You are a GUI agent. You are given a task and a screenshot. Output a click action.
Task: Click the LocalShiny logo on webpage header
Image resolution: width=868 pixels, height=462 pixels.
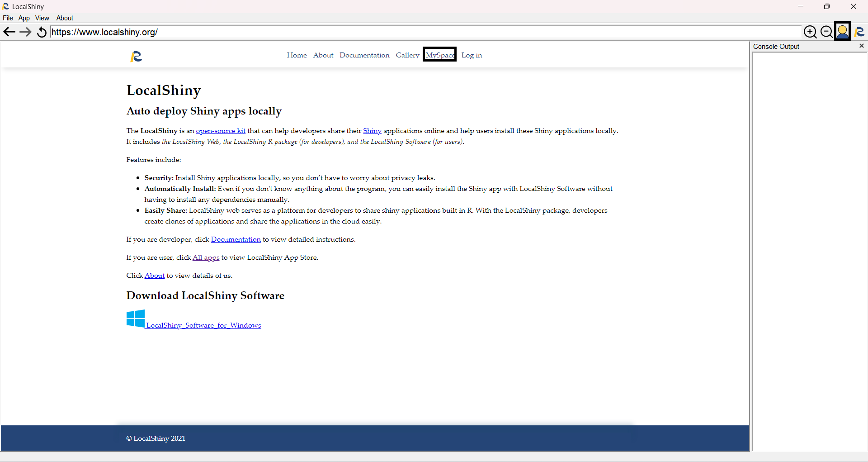click(136, 56)
